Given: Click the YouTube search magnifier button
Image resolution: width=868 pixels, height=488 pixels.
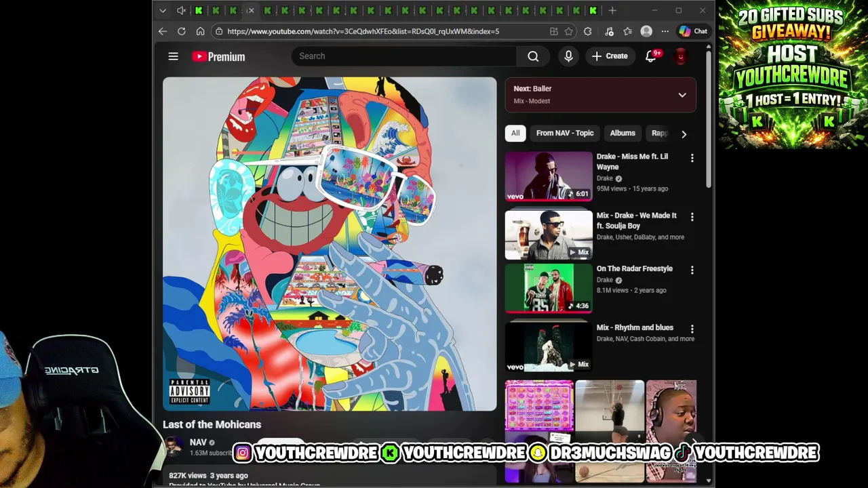Looking at the screenshot, I should click(x=533, y=56).
